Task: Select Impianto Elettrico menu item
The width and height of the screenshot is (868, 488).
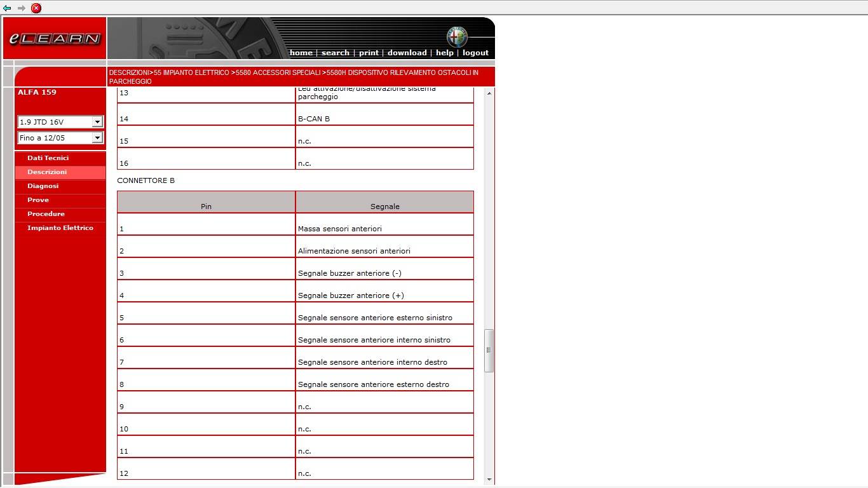Action: click(60, 228)
